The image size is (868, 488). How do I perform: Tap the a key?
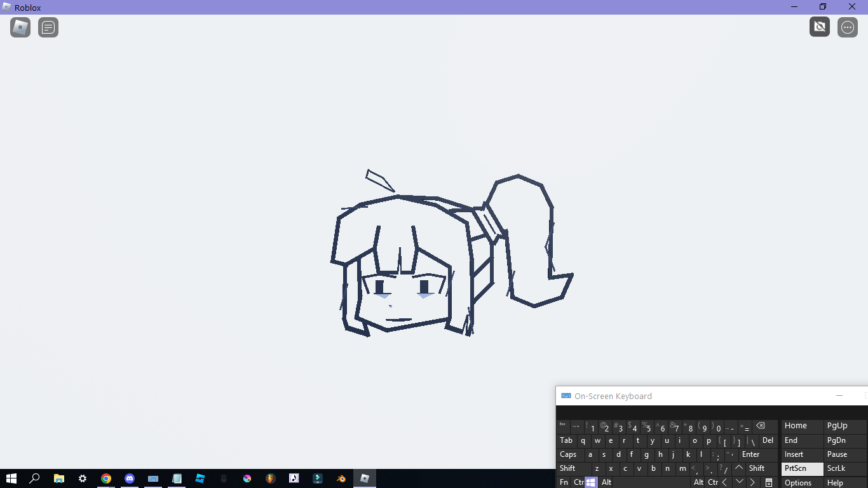coord(591,455)
